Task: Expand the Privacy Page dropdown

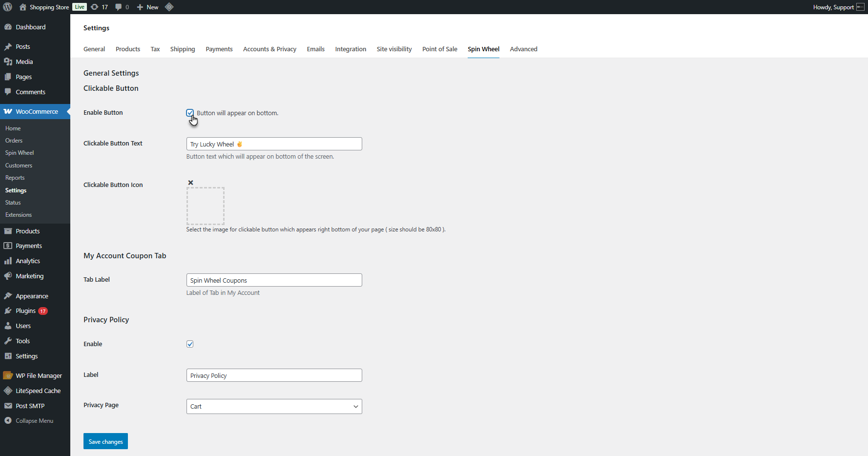Action: pos(274,407)
